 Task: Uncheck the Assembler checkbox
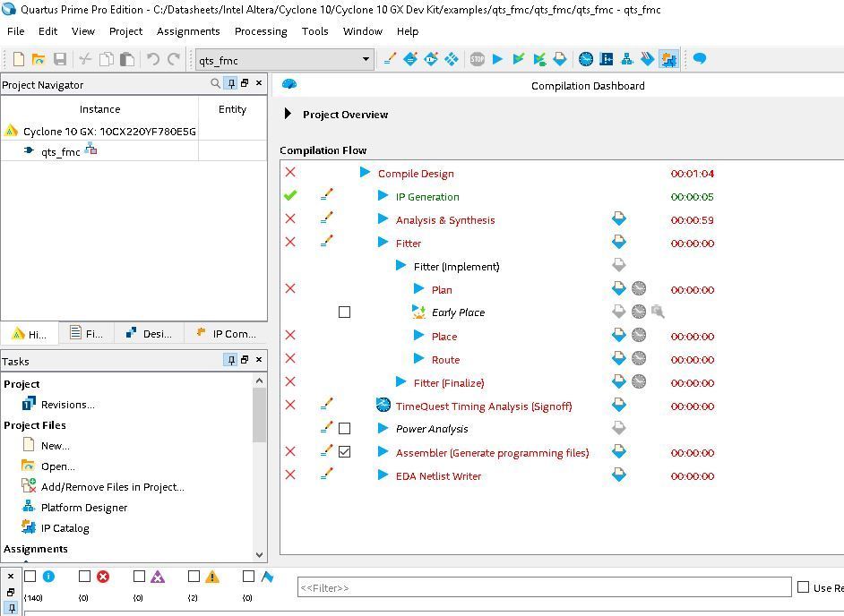pos(344,452)
